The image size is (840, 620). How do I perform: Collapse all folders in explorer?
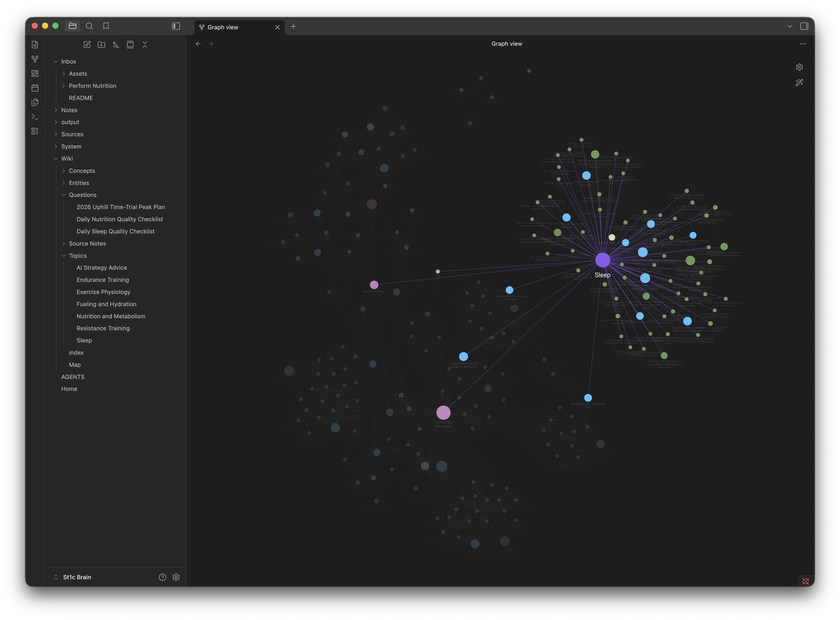[145, 45]
